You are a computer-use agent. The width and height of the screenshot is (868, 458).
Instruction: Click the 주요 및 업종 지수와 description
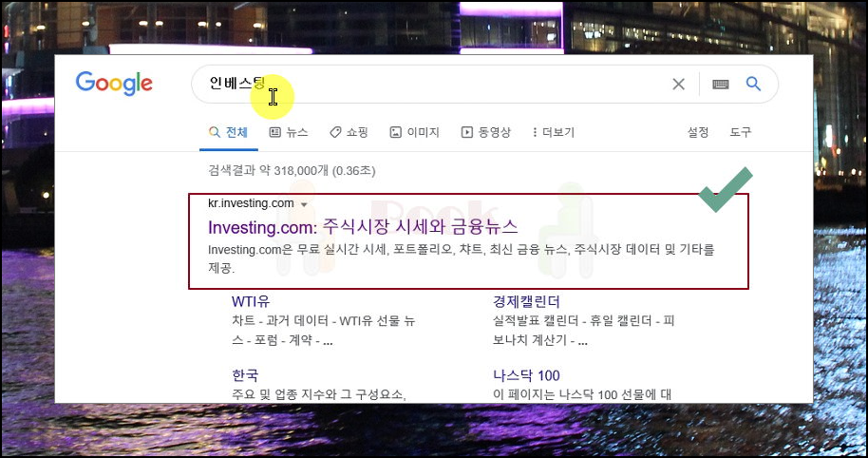pyautogui.click(x=319, y=395)
